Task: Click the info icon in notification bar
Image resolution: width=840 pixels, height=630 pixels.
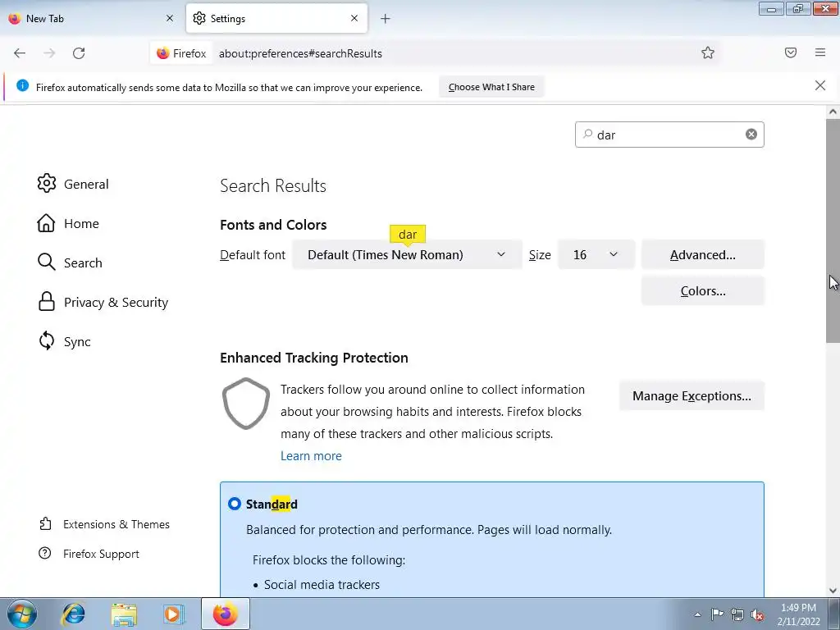Action: 22,85
